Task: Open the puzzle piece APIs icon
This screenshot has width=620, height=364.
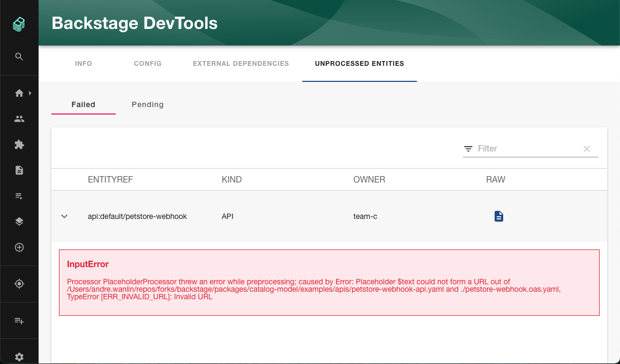Action: pyautogui.click(x=19, y=145)
